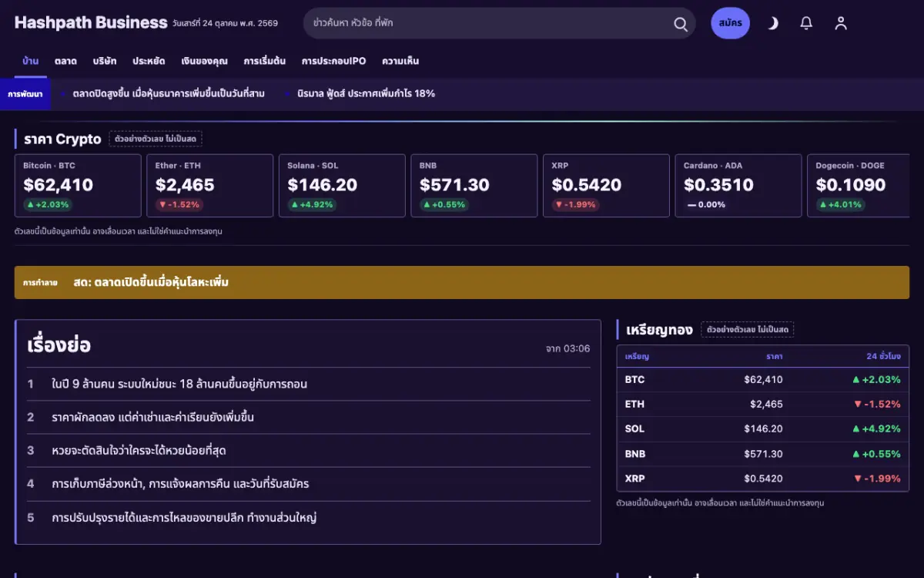Open the Ether ETH price card
Image resolution: width=924 pixels, height=578 pixels.
pos(210,186)
